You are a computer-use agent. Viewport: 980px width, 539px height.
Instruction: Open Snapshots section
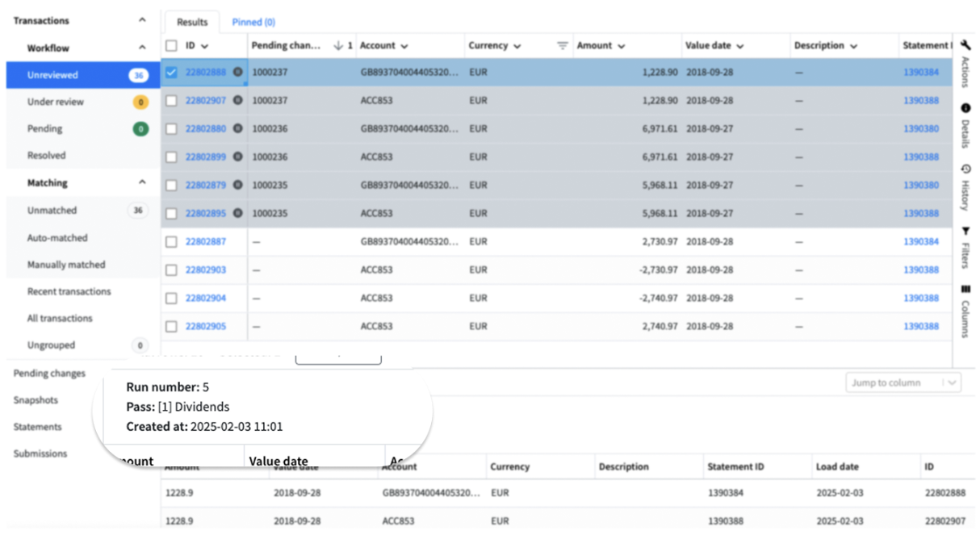point(36,399)
